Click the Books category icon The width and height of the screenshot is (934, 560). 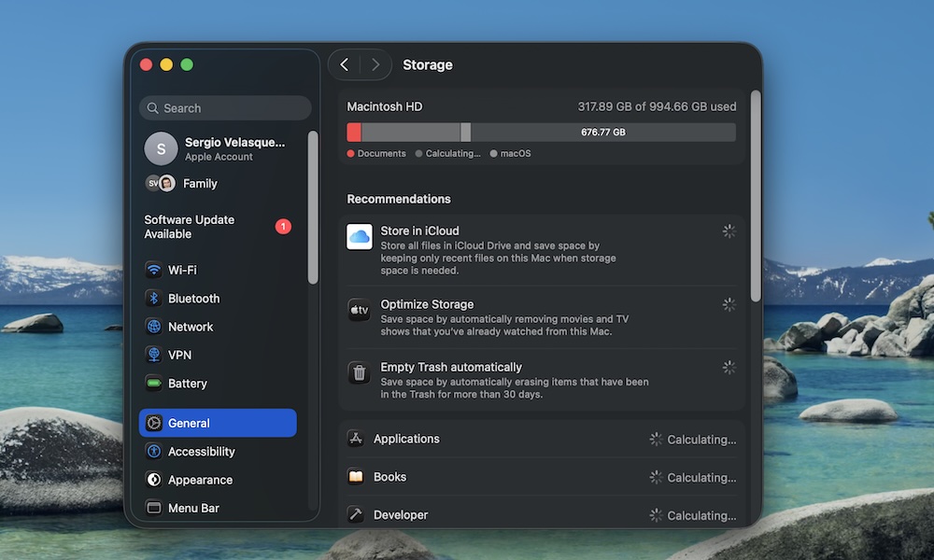(x=359, y=477)
